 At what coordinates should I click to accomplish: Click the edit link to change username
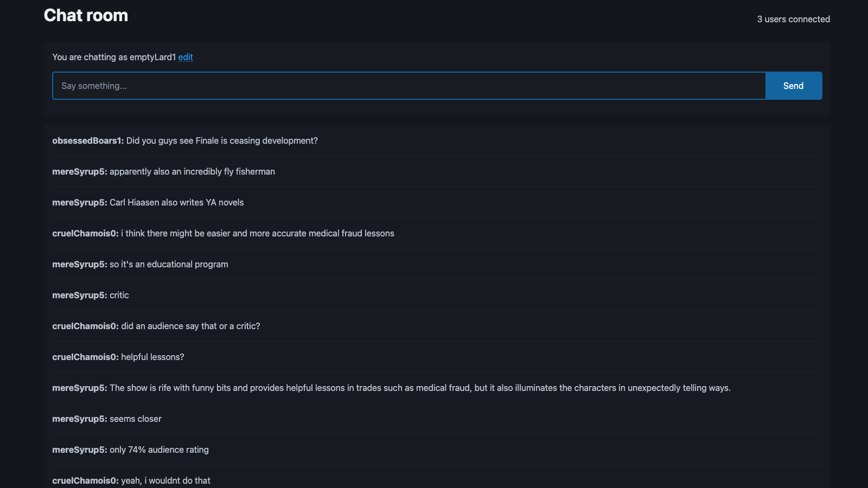185,57
